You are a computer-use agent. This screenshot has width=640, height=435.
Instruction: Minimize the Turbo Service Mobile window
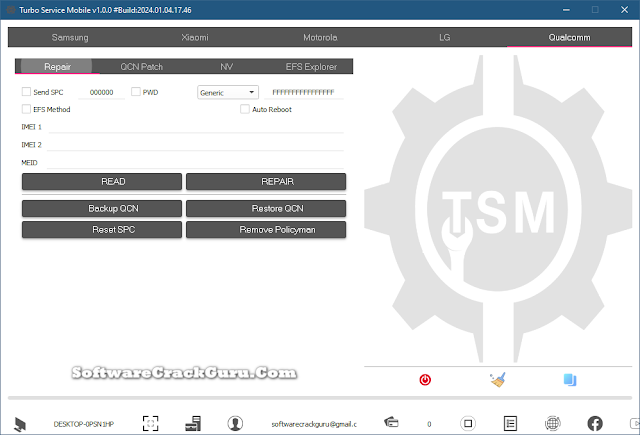[x=566, y=10]
